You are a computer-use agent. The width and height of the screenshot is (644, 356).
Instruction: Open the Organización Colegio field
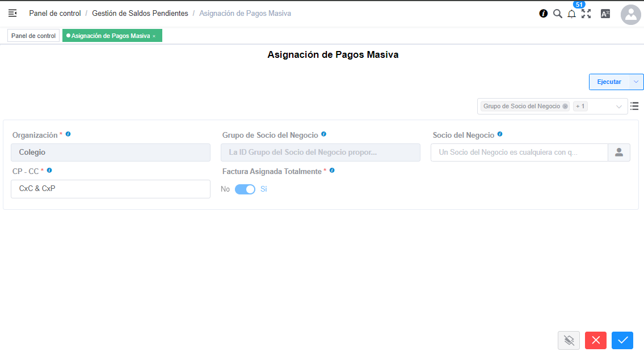click(111, 152)
